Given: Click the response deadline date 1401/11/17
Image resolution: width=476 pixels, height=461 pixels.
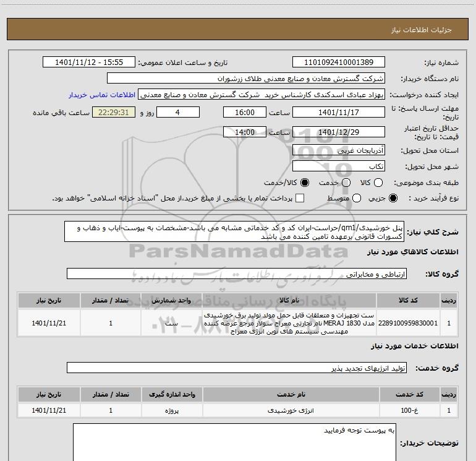Looking at the screenshot, I should tap(339, 112).
